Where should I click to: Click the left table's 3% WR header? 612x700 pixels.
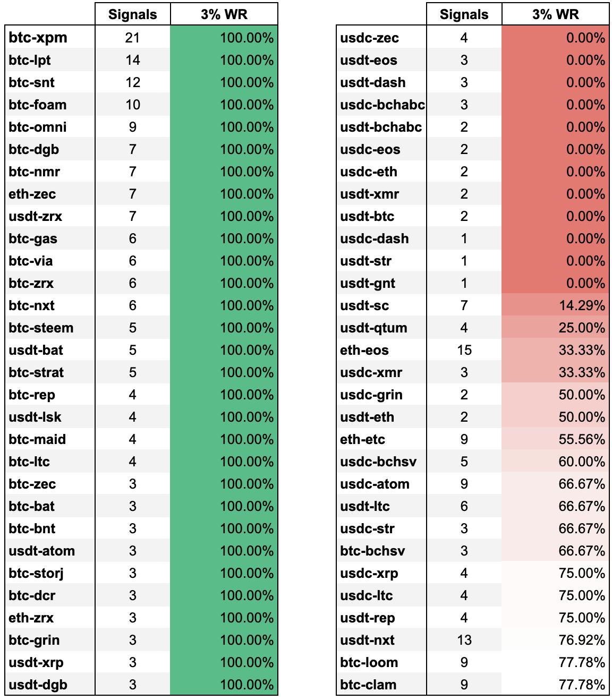point(224,14)
